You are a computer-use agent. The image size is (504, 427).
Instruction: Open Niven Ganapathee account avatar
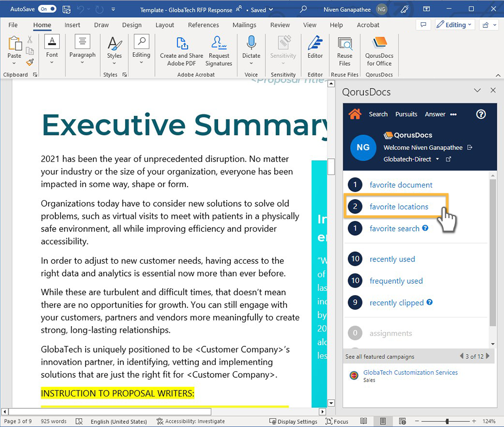coord(382,9)
